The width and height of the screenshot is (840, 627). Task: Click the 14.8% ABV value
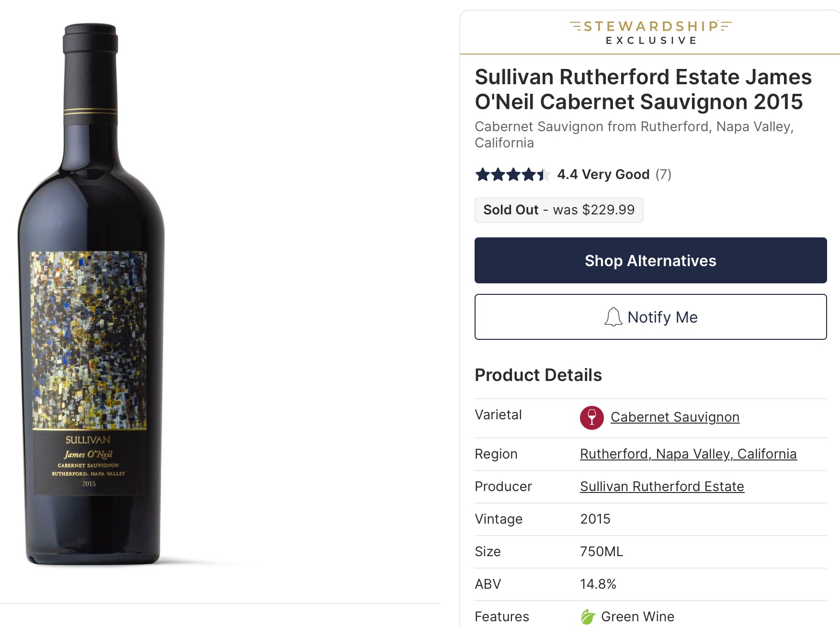pyautogui.click(x=598, y=584)
